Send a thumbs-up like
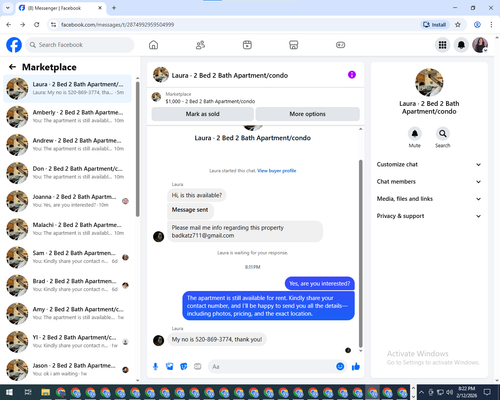500x400 pixels. click(x=356, y=367)
